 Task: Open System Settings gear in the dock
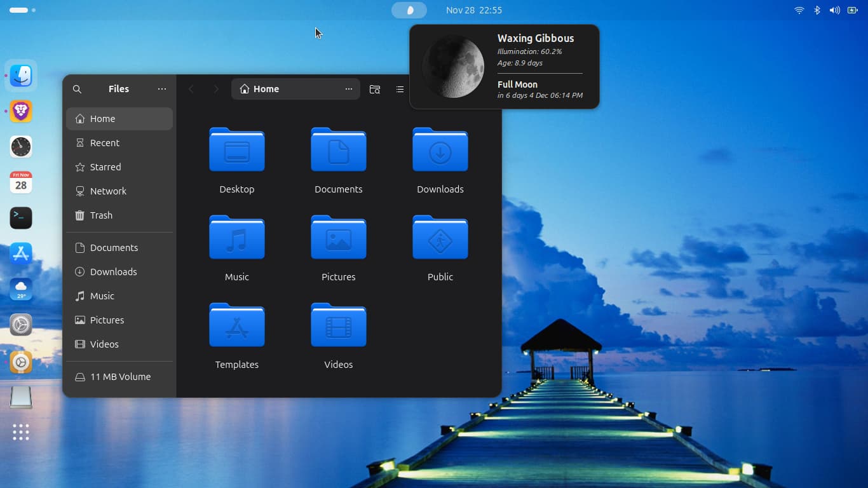point(21,325)
